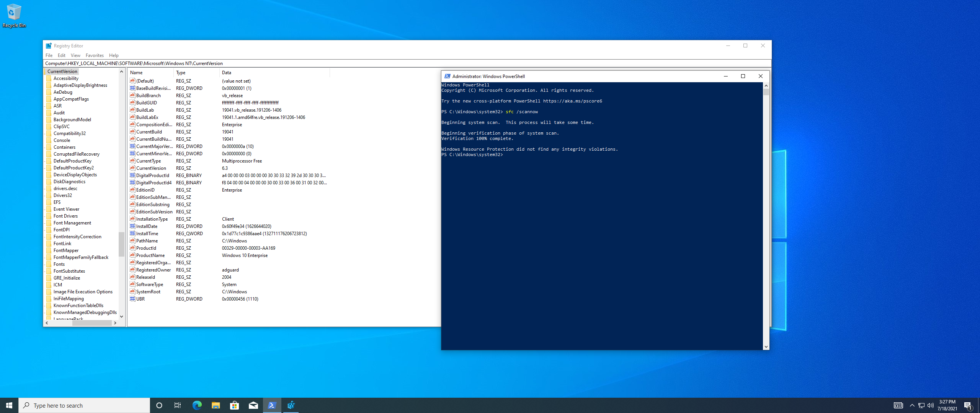Viewport: 980px width, 413px height.
Task: Sort values by the Data column header
Action: (274, 73)
